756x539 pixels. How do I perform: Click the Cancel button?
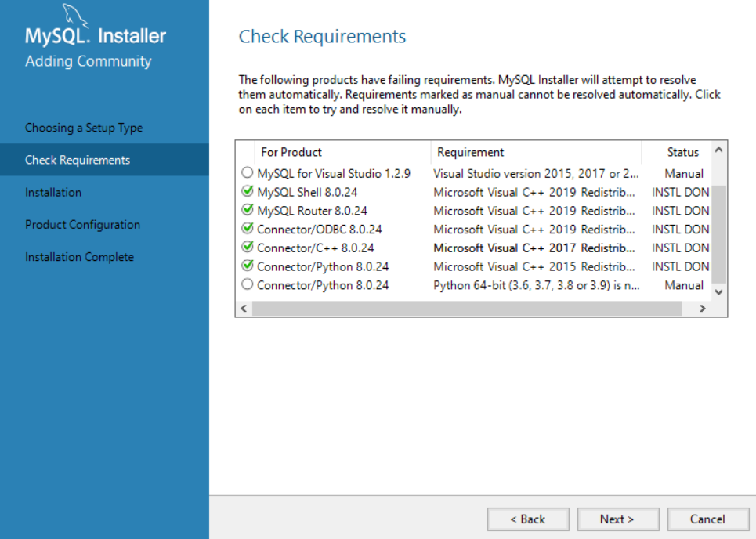pos(707,519)
